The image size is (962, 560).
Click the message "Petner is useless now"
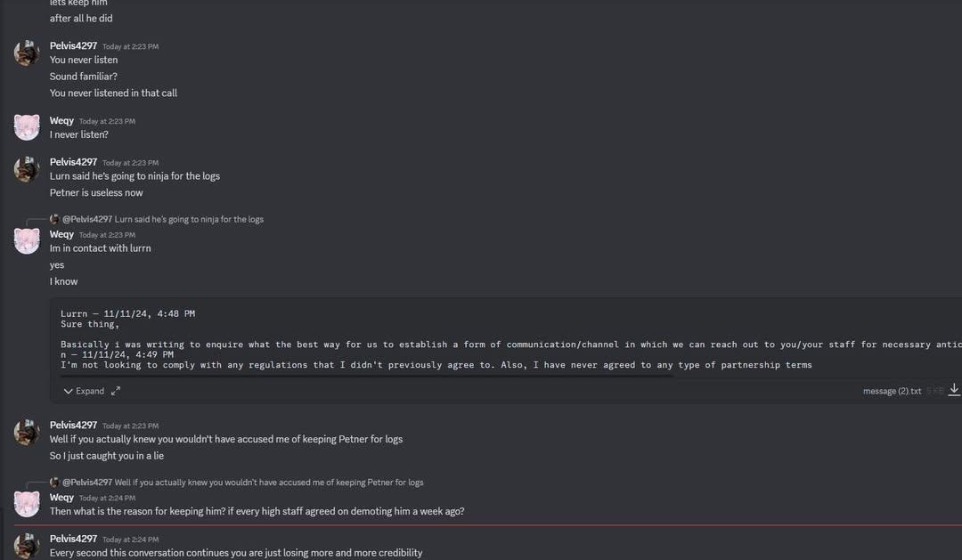pyautogui.click(x=96, y=192)
